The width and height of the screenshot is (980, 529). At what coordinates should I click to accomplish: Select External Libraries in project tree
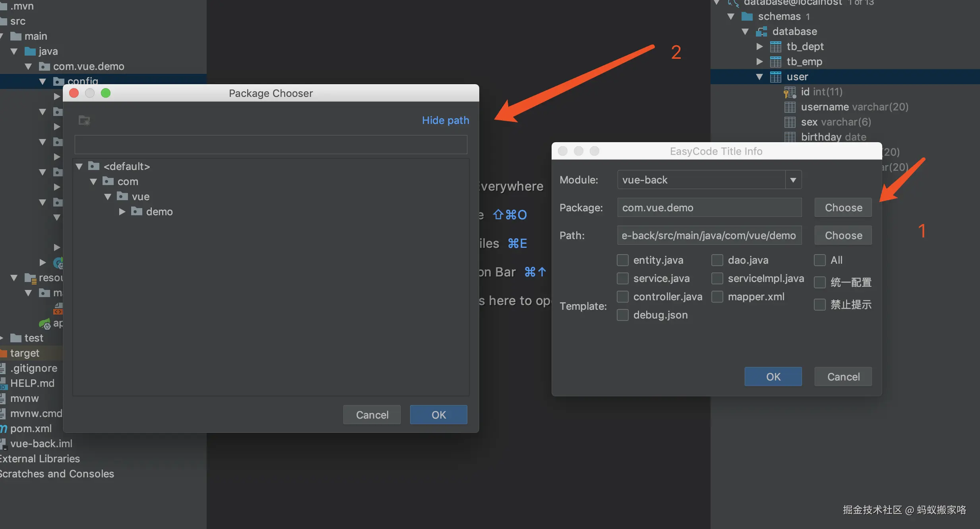[40, 459]
